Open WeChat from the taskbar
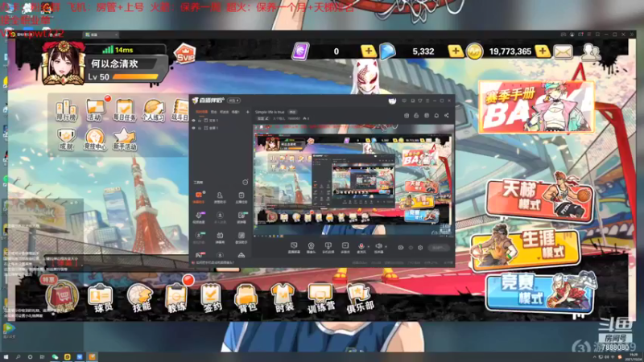The width and height of the screenshot is (644, 362). [55, 357]
